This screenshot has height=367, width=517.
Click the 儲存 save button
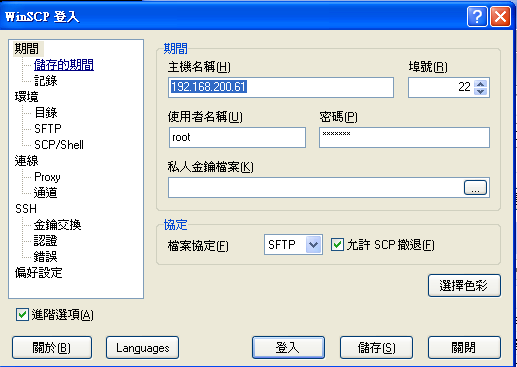click(x=376, y=348)
